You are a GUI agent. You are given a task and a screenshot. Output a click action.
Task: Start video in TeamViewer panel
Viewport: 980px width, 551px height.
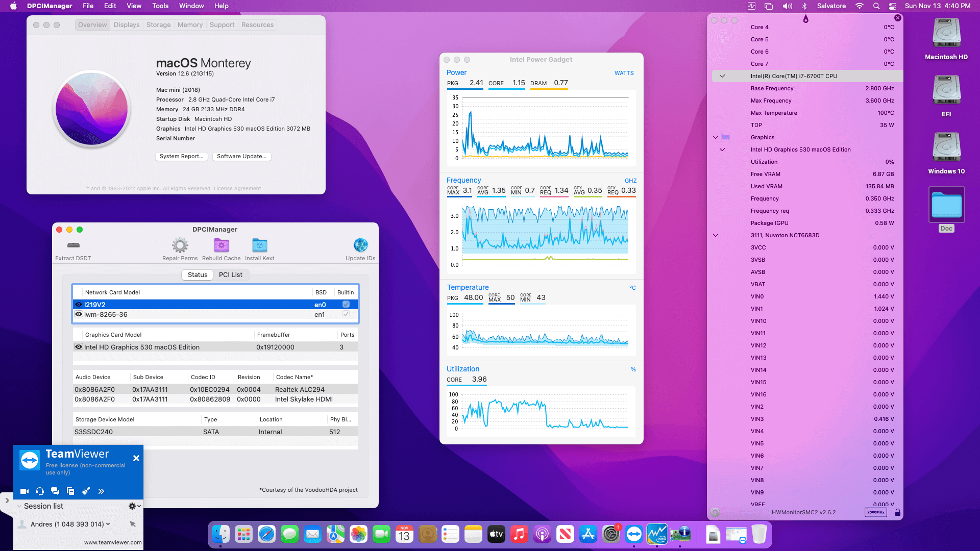(x=24, y=491)
